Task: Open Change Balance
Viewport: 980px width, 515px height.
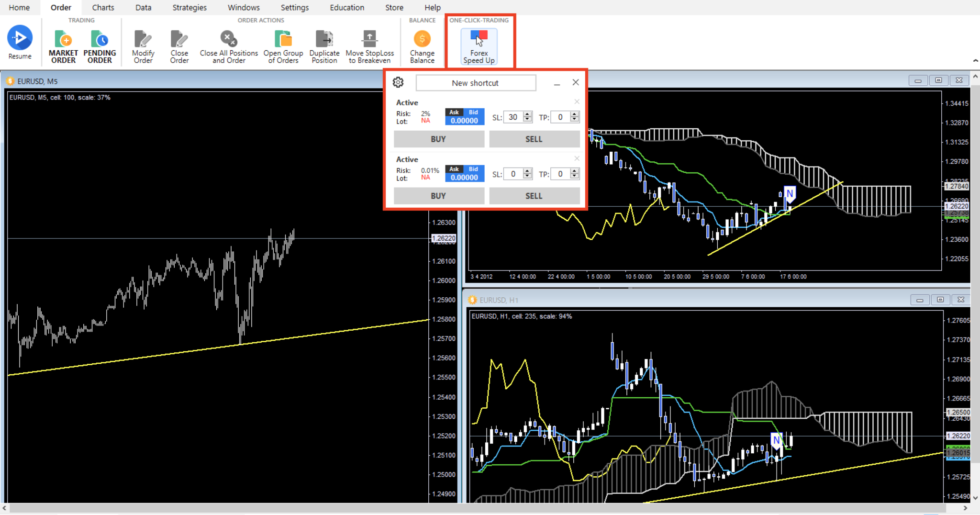Action: point(422,45)
